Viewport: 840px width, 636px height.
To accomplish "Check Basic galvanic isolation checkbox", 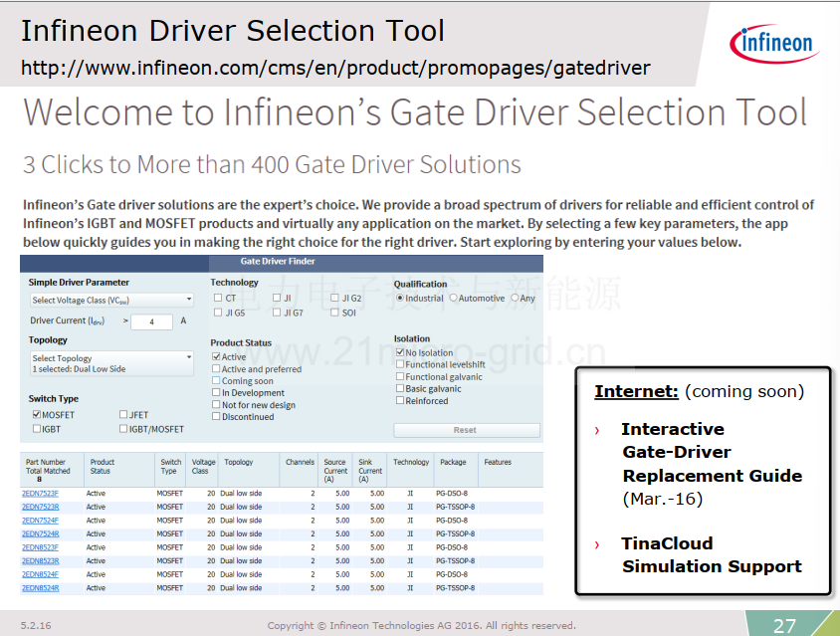I will coord(400,388).
